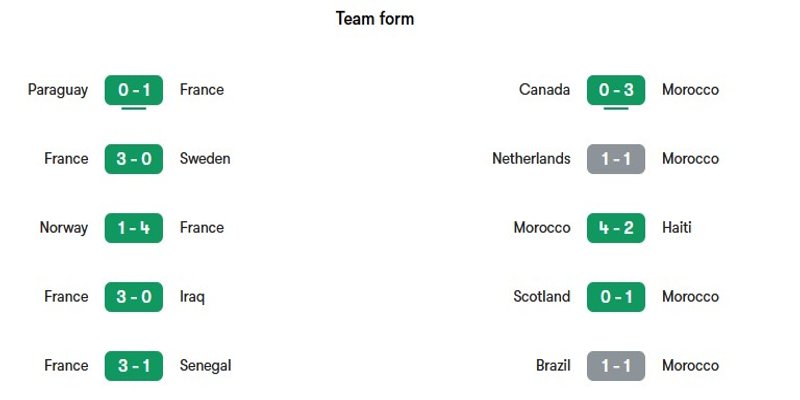Viewport: 800px width, 400px height.
Task: Select the Haiti team name
Action: click(x=677, y=228)
